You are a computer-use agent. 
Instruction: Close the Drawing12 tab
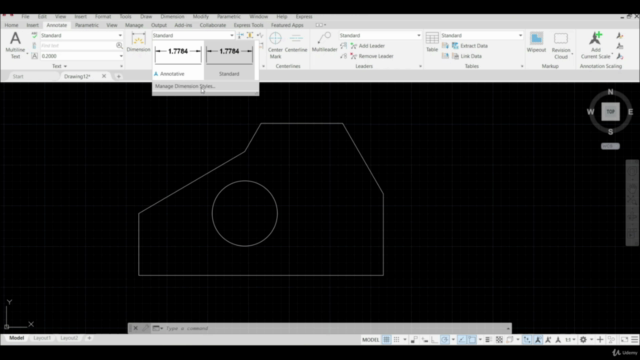point(104,76)
